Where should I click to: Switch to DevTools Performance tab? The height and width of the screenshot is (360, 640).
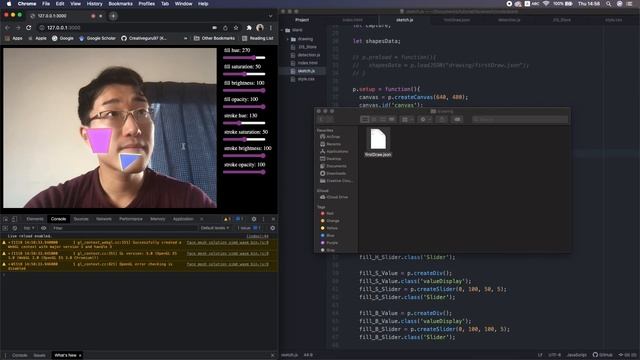[131, 219]
